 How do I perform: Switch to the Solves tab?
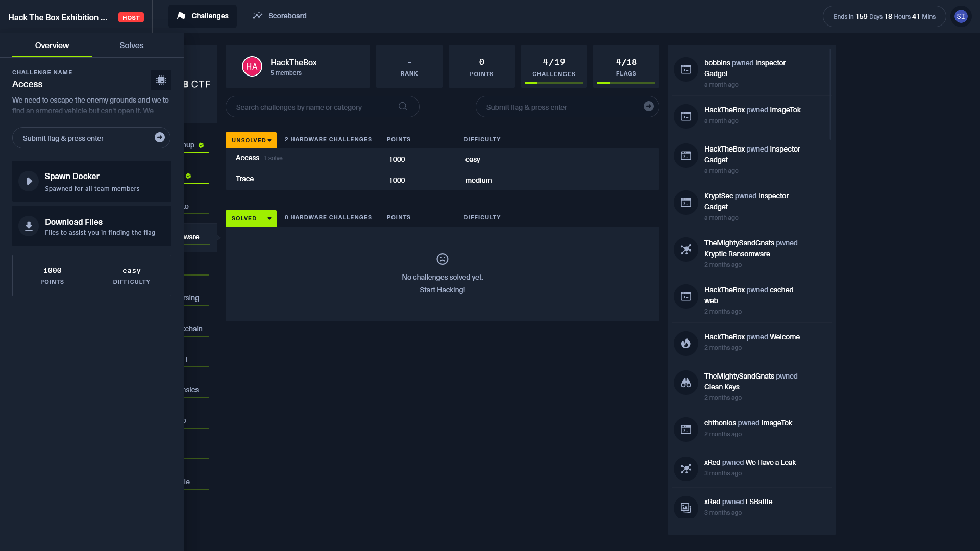[x=131, y=45]
